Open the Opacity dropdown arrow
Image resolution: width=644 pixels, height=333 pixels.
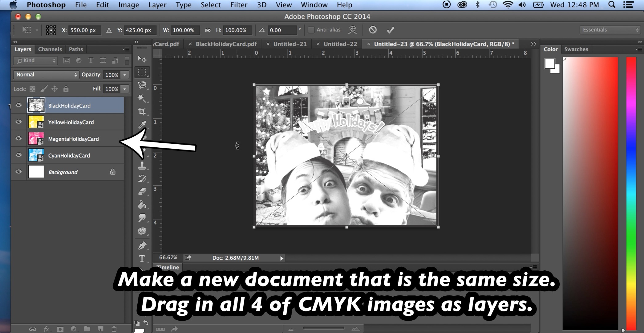124,75
